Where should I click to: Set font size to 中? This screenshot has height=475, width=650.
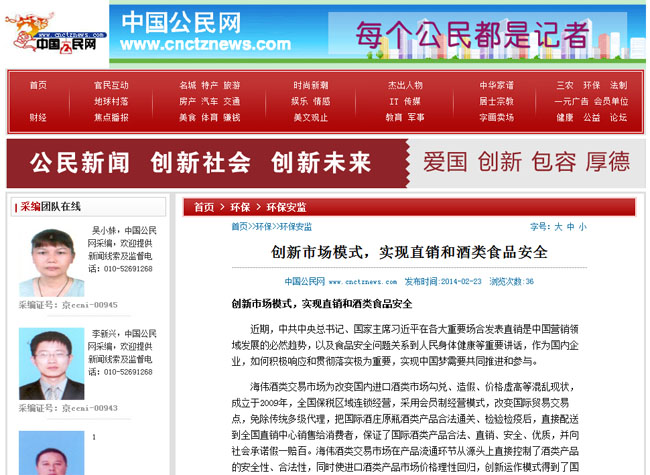570,227
